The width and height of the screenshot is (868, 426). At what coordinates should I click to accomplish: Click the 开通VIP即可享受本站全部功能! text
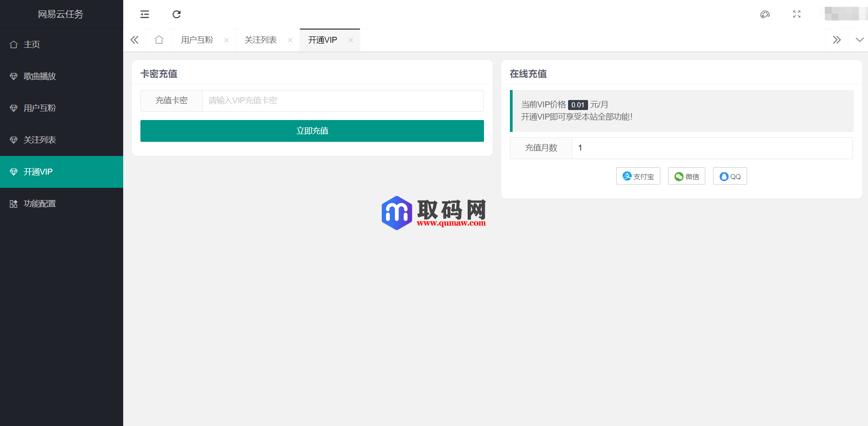coord(577,117)
